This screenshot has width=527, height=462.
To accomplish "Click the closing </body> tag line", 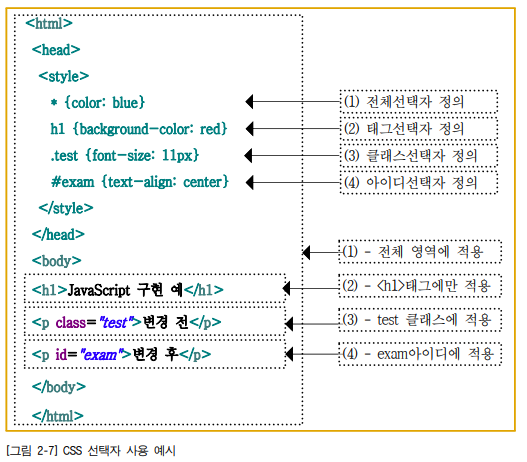I will pyautogui.click(x=59, y=387).
